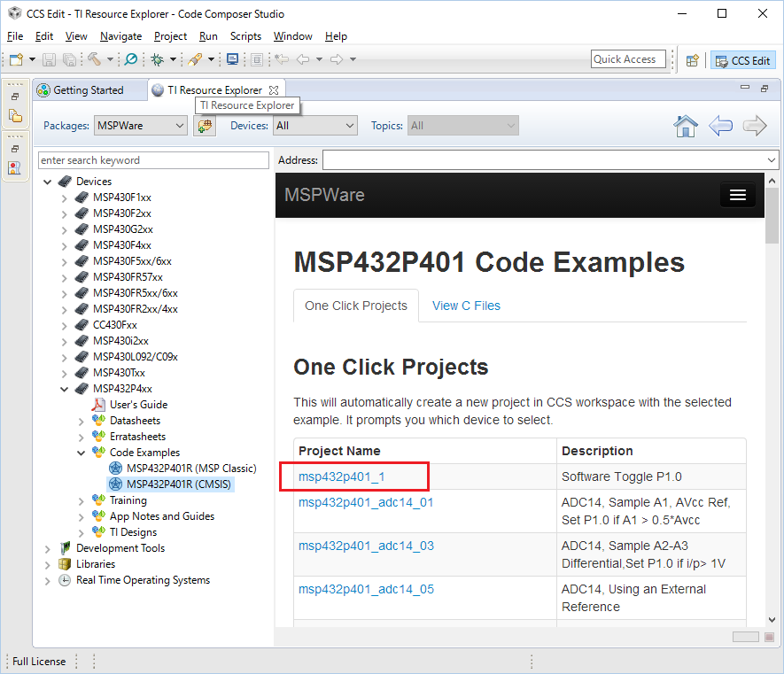Minimize the TI Resource Explorer view

click(x=745, y=87)
